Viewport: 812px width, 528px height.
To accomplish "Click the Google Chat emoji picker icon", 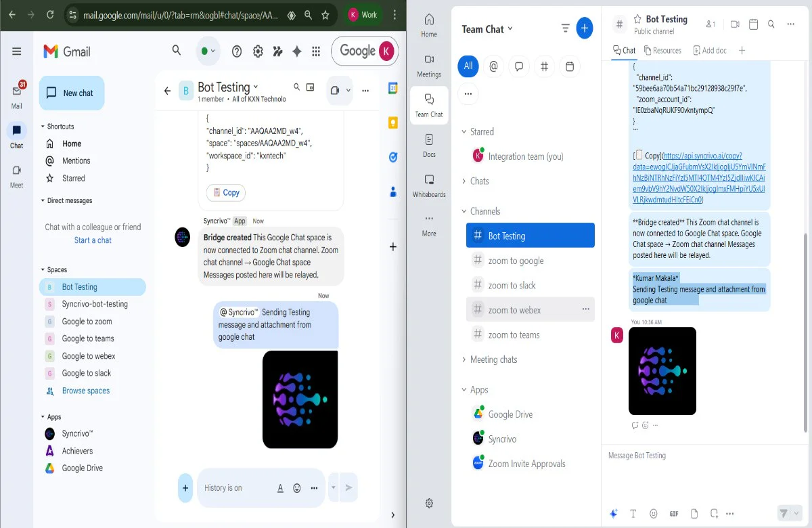I will coord(297,488).
